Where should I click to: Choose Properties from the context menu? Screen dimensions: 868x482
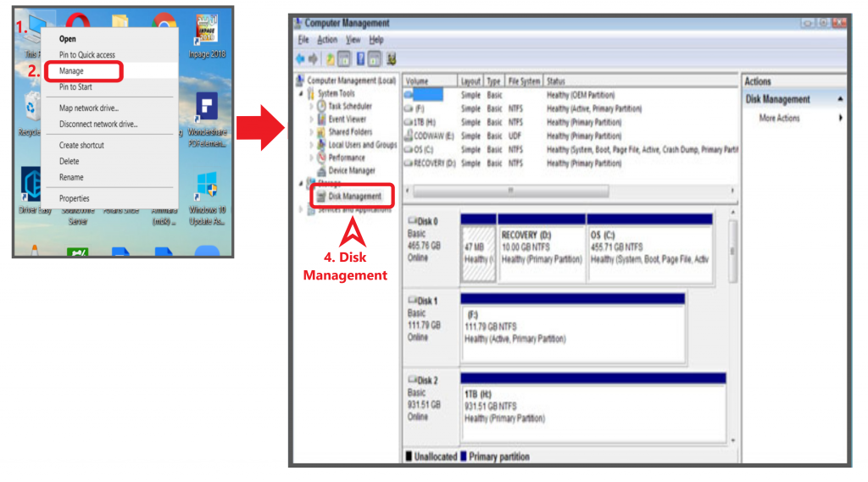pyautogui.click(x=111, y=198)
